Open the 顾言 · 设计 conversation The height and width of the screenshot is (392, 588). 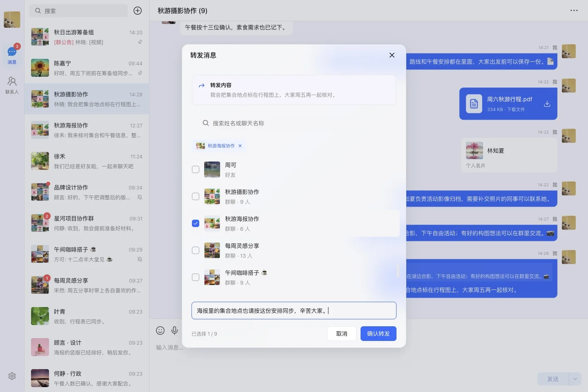point(87,347)
